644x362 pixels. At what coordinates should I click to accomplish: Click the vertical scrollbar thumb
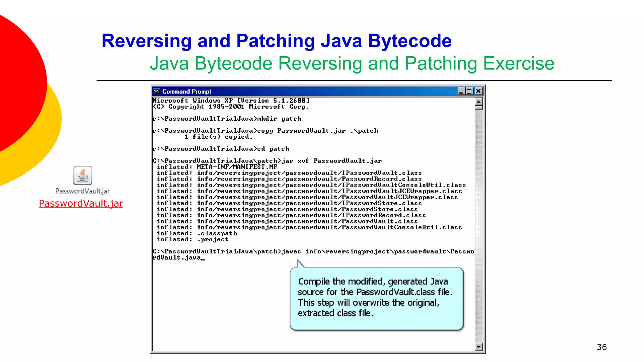(x=479, y=107)
